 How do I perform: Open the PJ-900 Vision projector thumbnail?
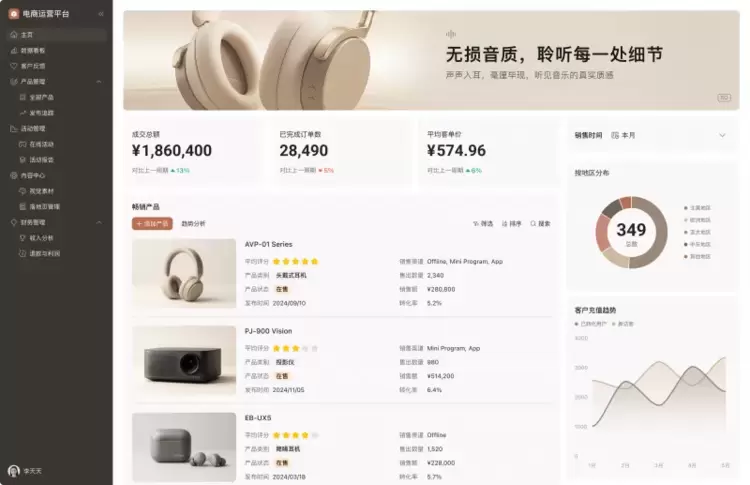[x=184, y=361]
